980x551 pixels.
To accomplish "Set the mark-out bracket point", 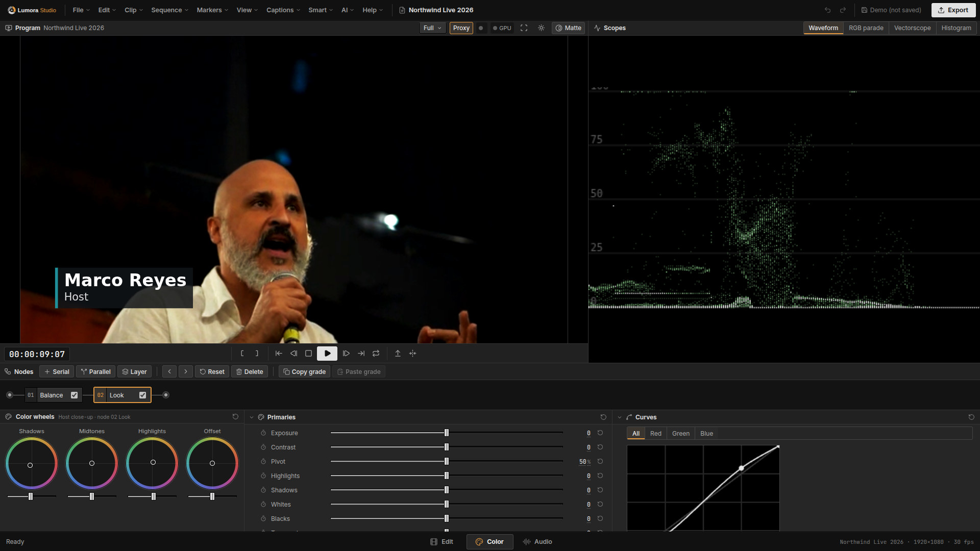I will click(257, 353).
